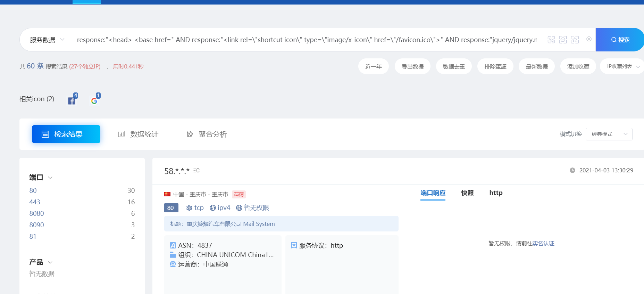The height and width of the screenshot is (294, 644).
Task: Click the 最新数据 latest data button
Action: pos(537,66)
